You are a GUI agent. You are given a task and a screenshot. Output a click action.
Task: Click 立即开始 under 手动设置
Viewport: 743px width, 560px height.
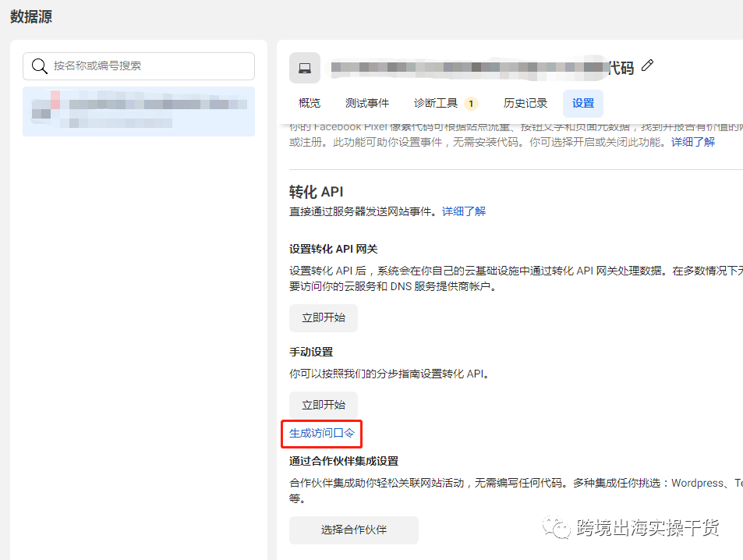[x=324, y=405]
